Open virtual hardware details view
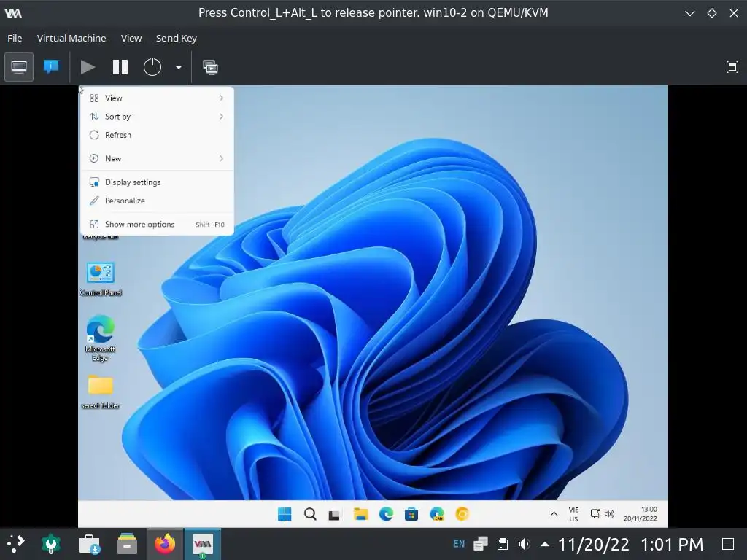747x560 pixels. pyautogui.click(x=51, y=67)
